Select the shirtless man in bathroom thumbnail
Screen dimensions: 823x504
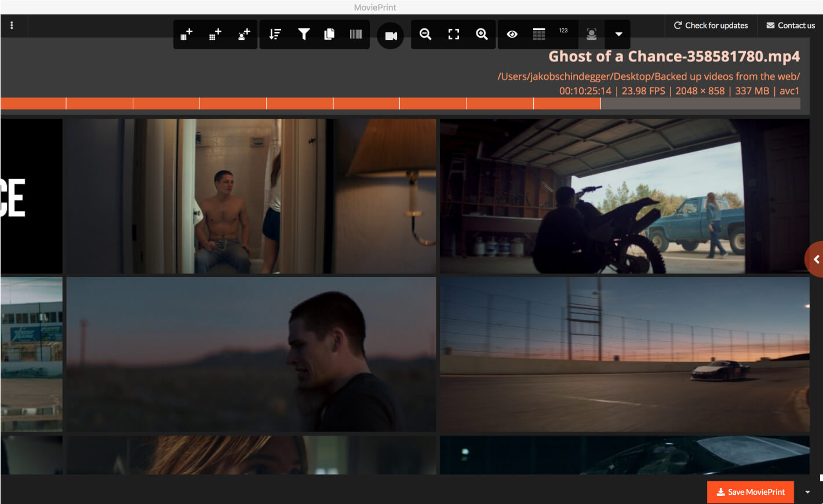[251, 196]
